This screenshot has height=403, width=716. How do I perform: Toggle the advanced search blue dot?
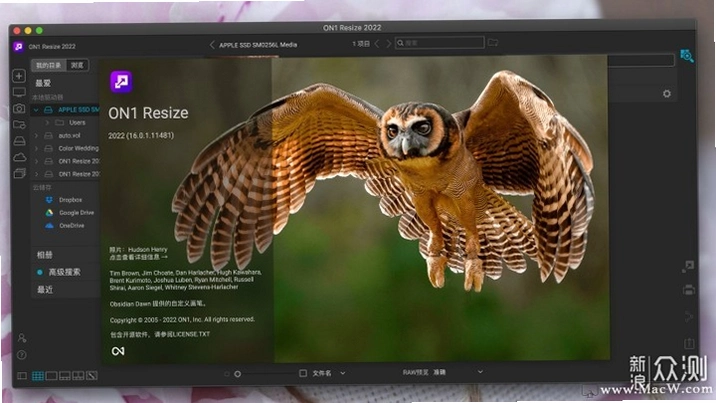pos(40,272)
